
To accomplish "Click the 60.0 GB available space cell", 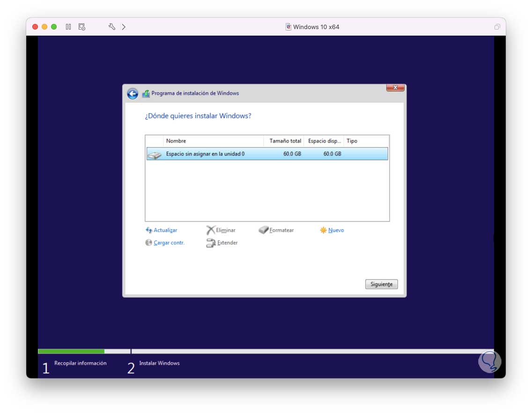I will pos(332,154).
